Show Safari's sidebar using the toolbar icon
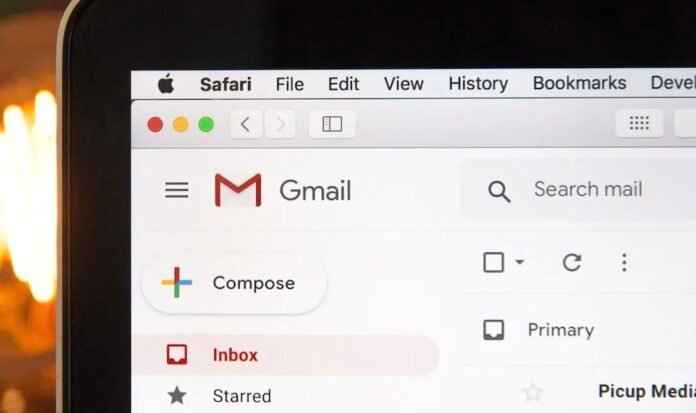This screenshot has width=696, height=413. click(x=332, y=124)
